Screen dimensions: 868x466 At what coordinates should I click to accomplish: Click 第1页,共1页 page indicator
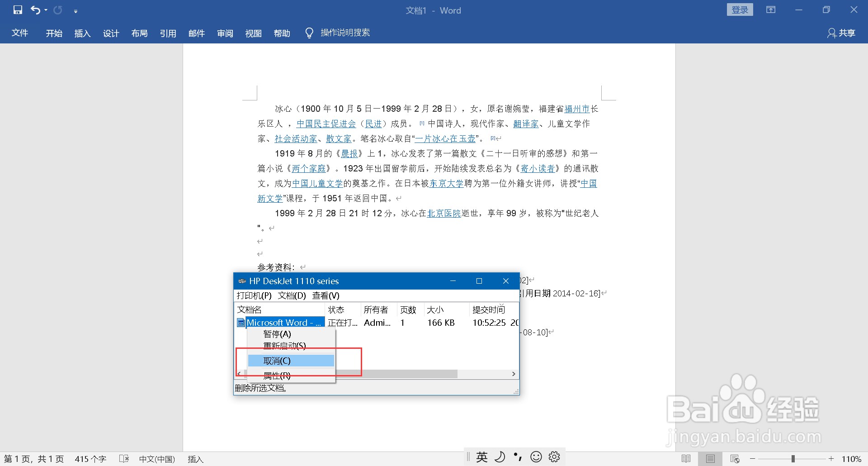tap(34, 459)
